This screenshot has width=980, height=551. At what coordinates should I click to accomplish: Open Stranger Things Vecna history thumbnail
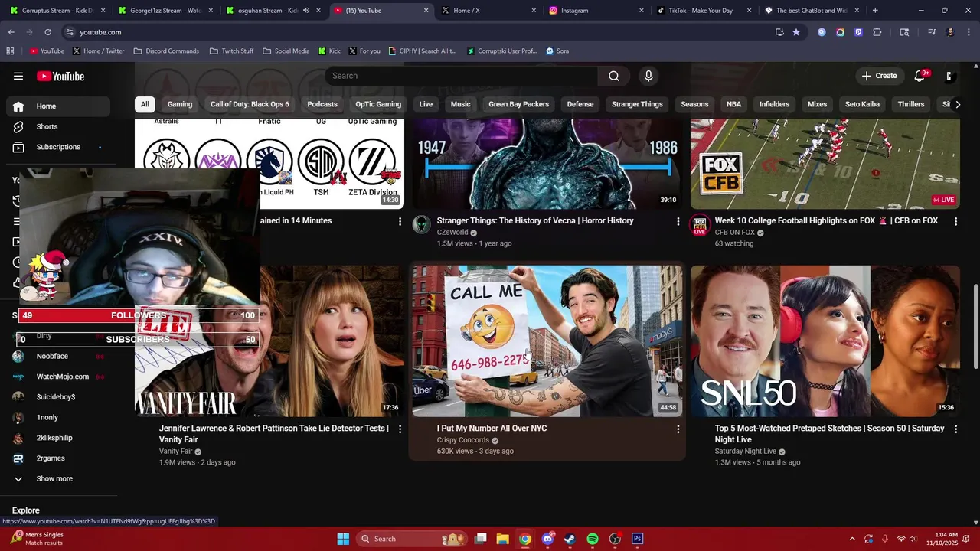coord(547,165)
